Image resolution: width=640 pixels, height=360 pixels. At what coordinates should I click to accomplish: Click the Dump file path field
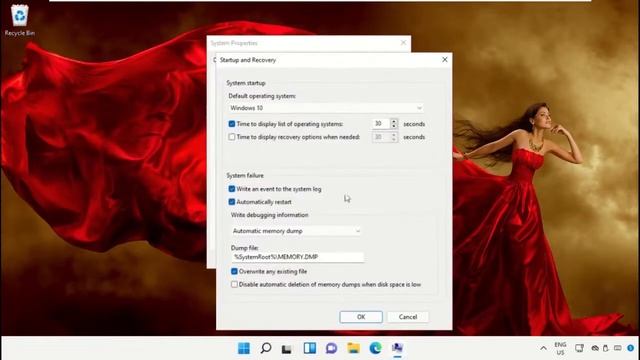pos(298,257)
